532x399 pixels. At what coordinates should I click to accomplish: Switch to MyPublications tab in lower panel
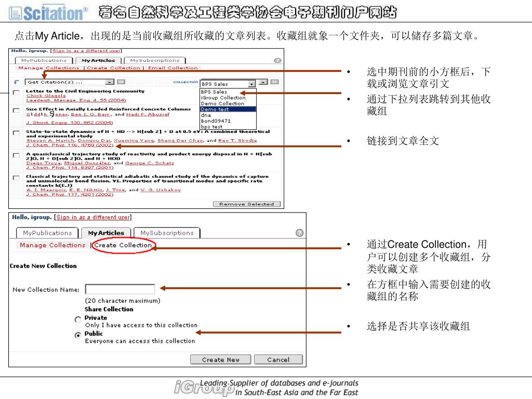coord(47,233)
